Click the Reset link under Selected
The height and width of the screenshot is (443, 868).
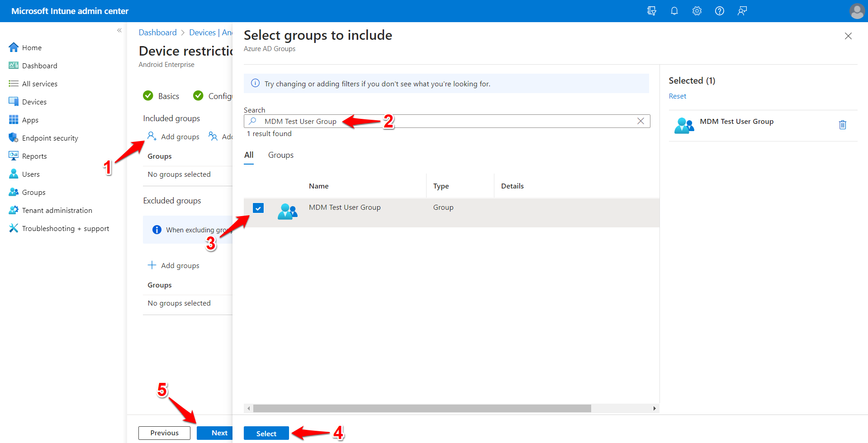(677, 96)
